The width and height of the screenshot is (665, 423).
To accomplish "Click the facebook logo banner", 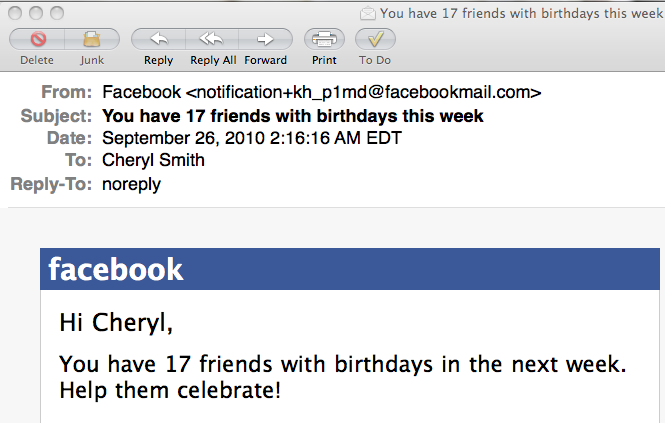I will point(116,269).
